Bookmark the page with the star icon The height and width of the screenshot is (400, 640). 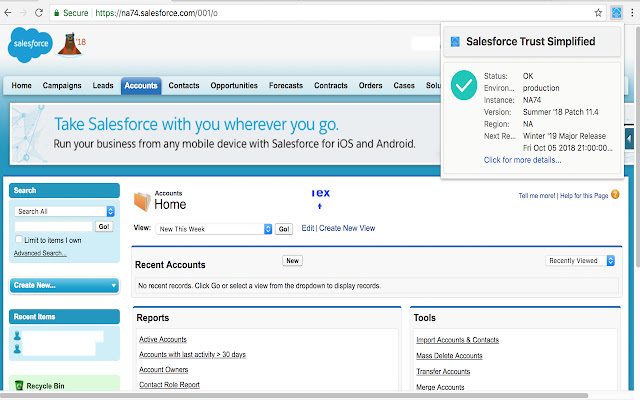point(598,13)
